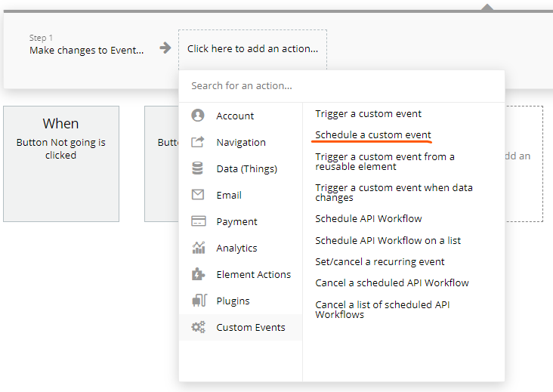Pick Schedule API Workflow on a list
553x392 pixels.
click(388, 240)
